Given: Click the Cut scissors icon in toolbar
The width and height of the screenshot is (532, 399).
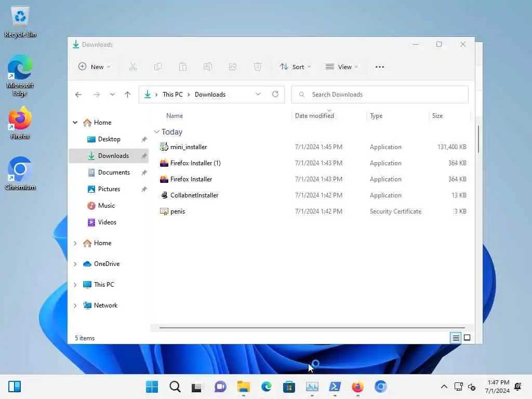Looking at the screenshot, I should 132,67.
